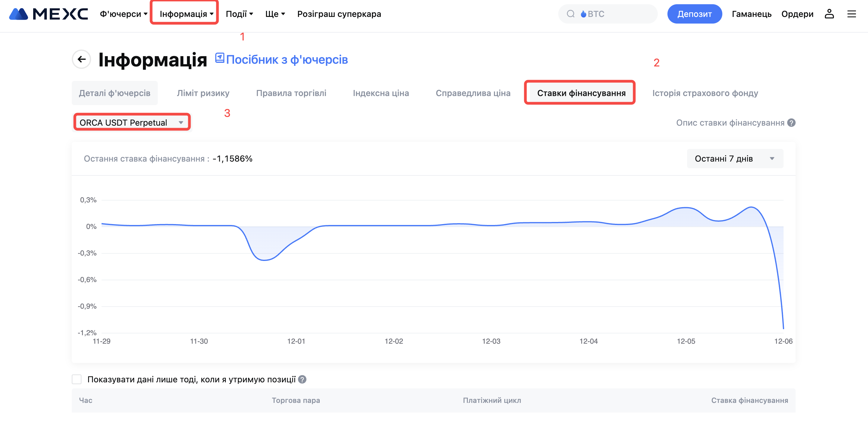
Task: Click the MEXC logo
Action: point(49,14)
